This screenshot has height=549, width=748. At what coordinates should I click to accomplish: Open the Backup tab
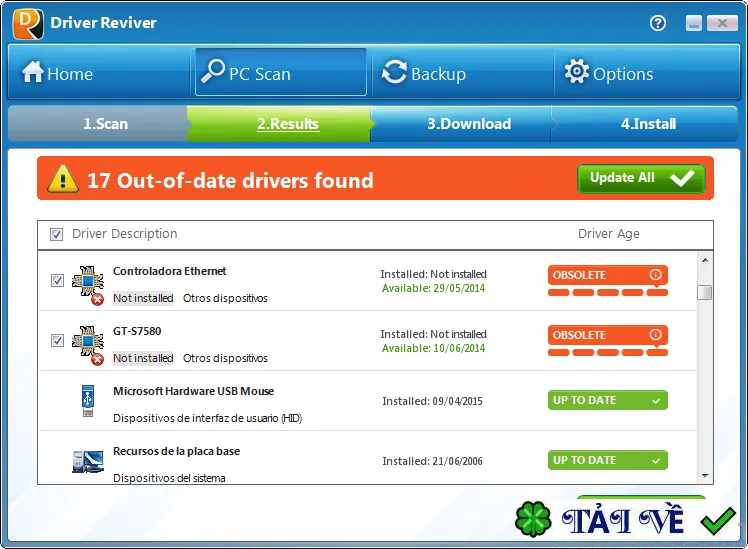462,73
